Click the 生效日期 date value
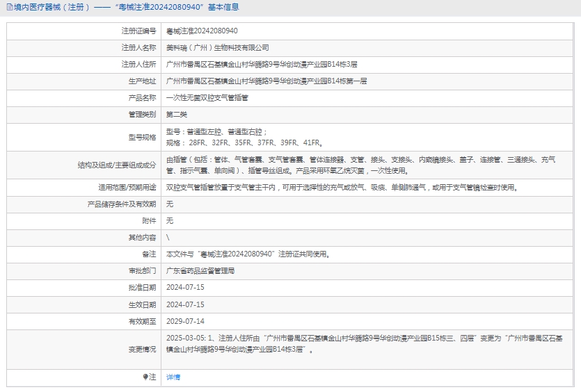This screenshot has height=392, width=581. 185,304
